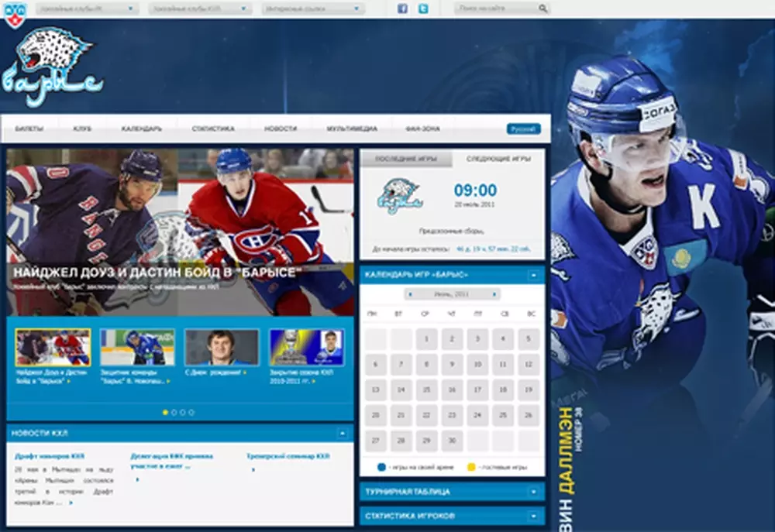Select the fourth carousel pagination dot
Screen dimensions: 775x532
191,413
